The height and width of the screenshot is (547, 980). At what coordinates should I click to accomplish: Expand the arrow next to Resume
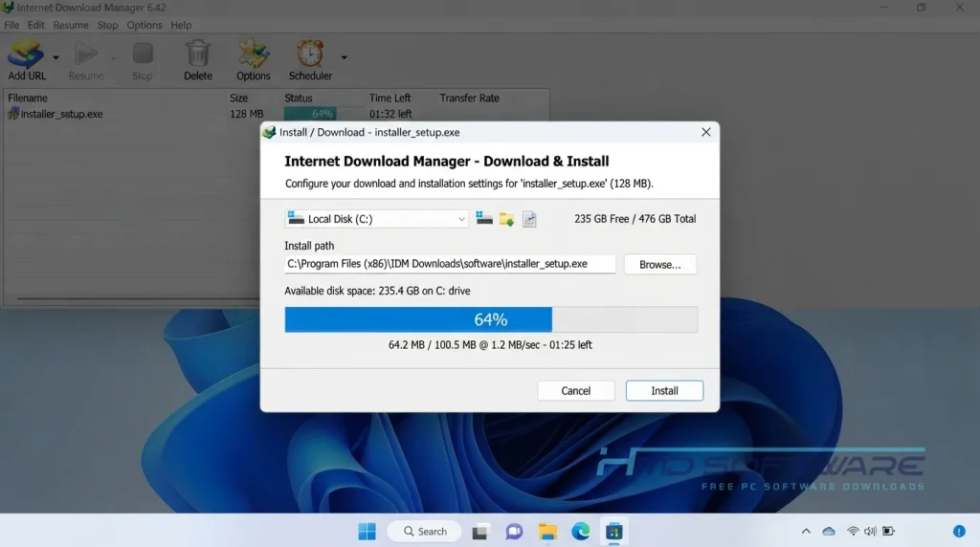[113, 58]
